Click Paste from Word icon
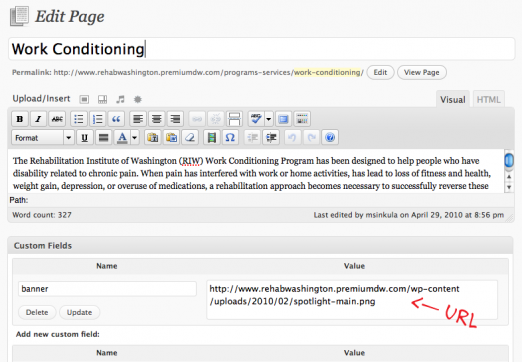The width and height of the screenshot is (522, 362). click(x=171, y=138)
